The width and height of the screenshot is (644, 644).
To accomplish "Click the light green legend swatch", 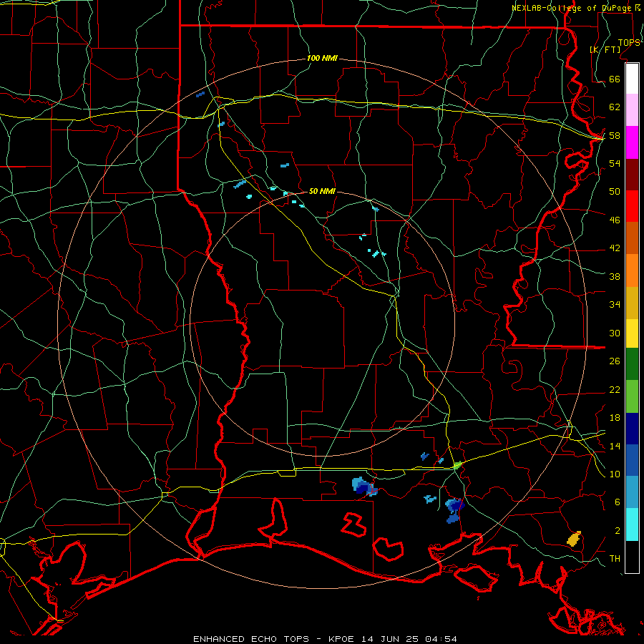I will (632, 396).
